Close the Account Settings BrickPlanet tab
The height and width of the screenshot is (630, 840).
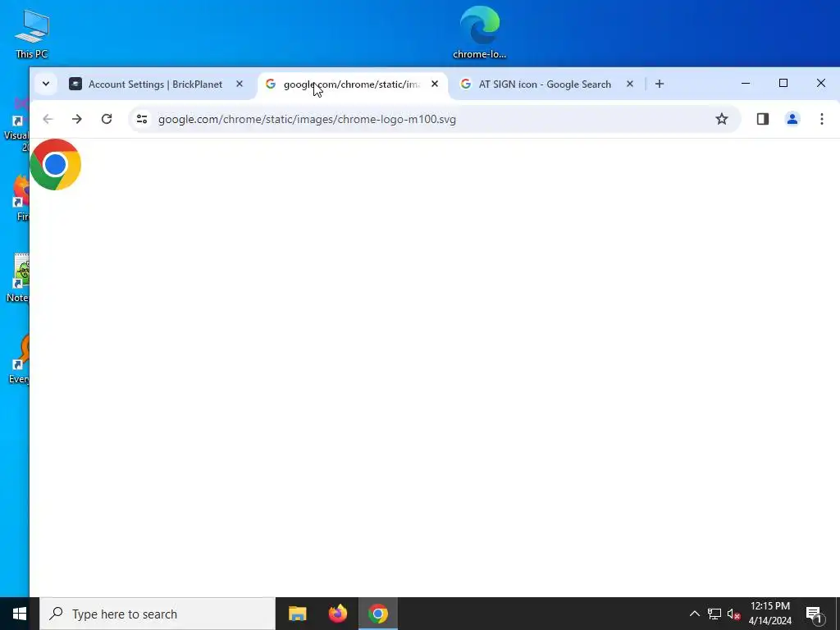(240, 84)
